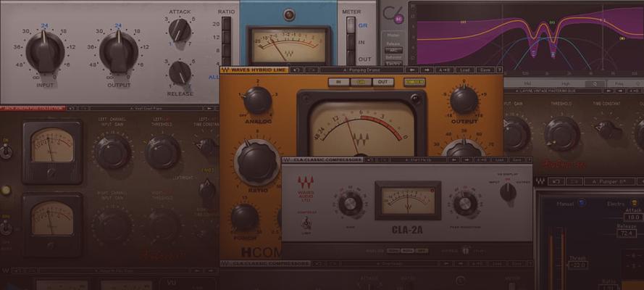Click the CLA-76 VU meter
This screenshot has height=290, width=644.
pyautogui.click(x=289, y=45)
